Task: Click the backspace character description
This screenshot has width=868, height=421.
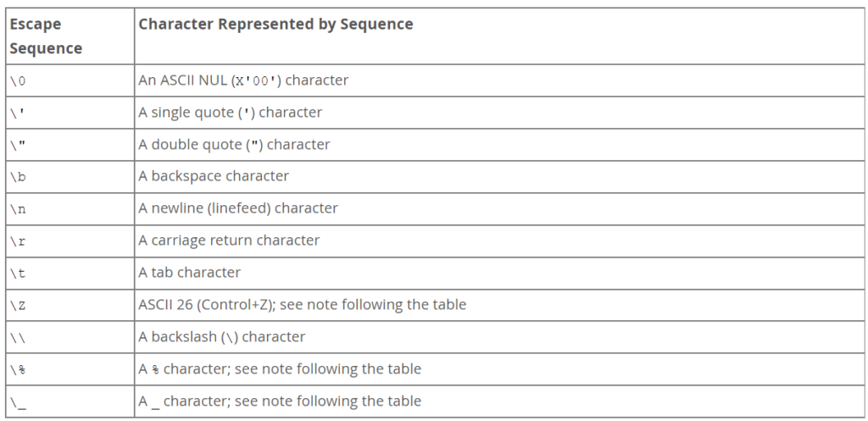Action: (214, 176)
